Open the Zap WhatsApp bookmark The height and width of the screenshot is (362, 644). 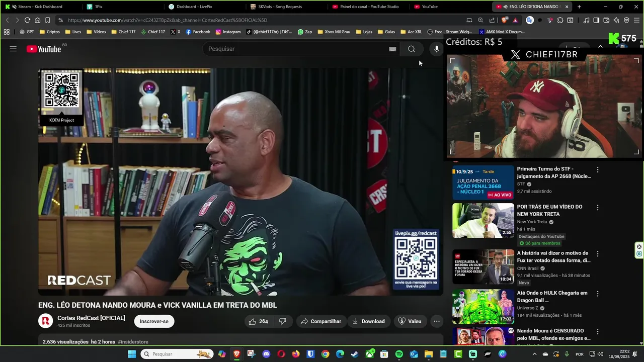pos(304,32)
